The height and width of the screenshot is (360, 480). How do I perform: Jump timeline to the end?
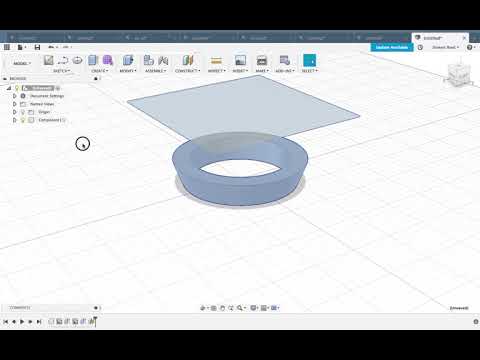coord(39,322)
